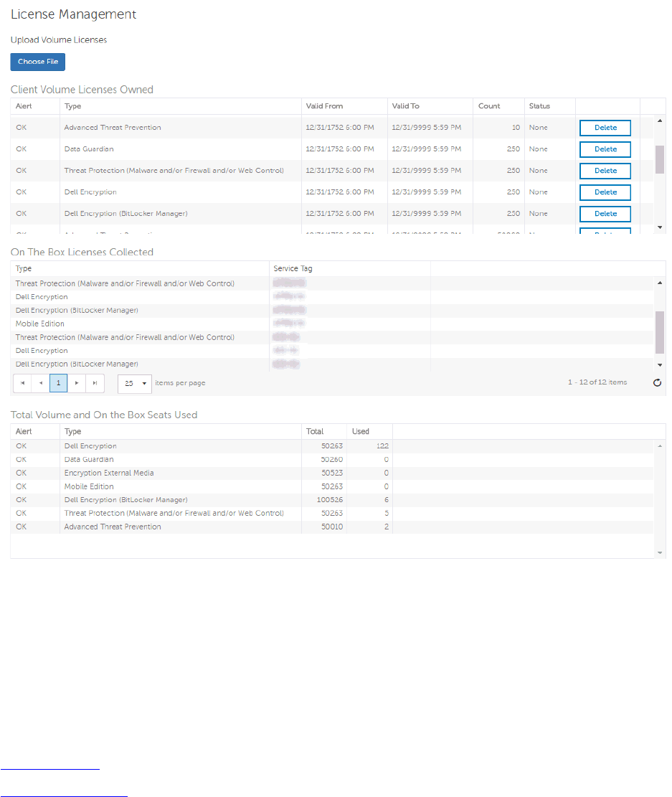
Task: Delete the Advanced Threat Prevention license with count 10
Action: [605, 128]
